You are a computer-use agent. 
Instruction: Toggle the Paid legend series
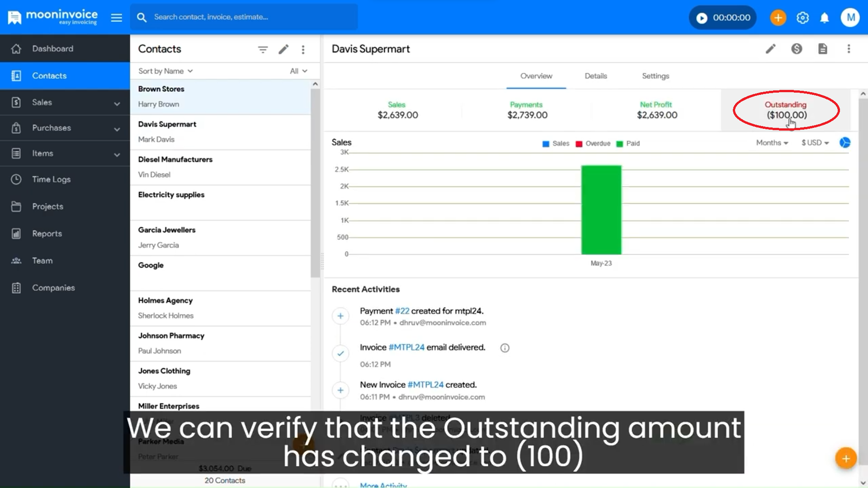(x=628, y=144)
